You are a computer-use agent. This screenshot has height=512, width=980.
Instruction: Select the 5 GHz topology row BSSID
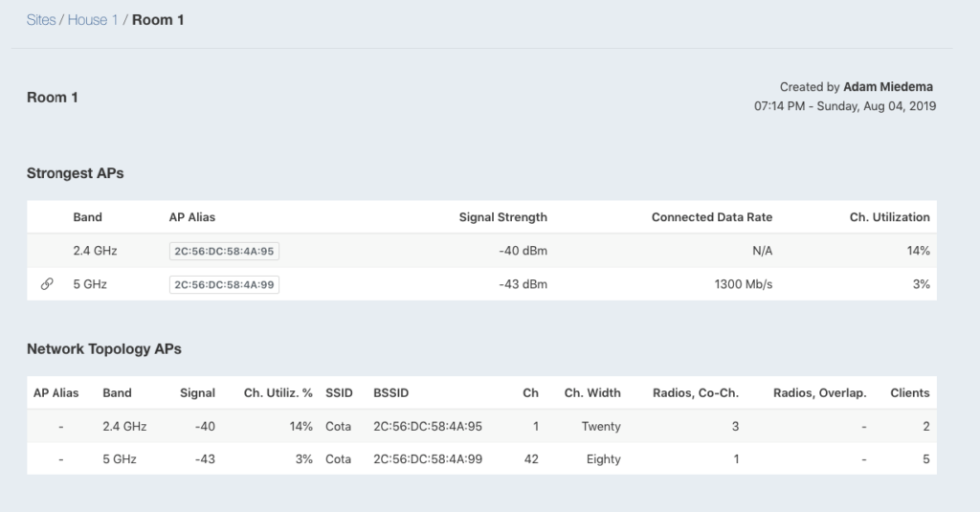pos(428,458)
